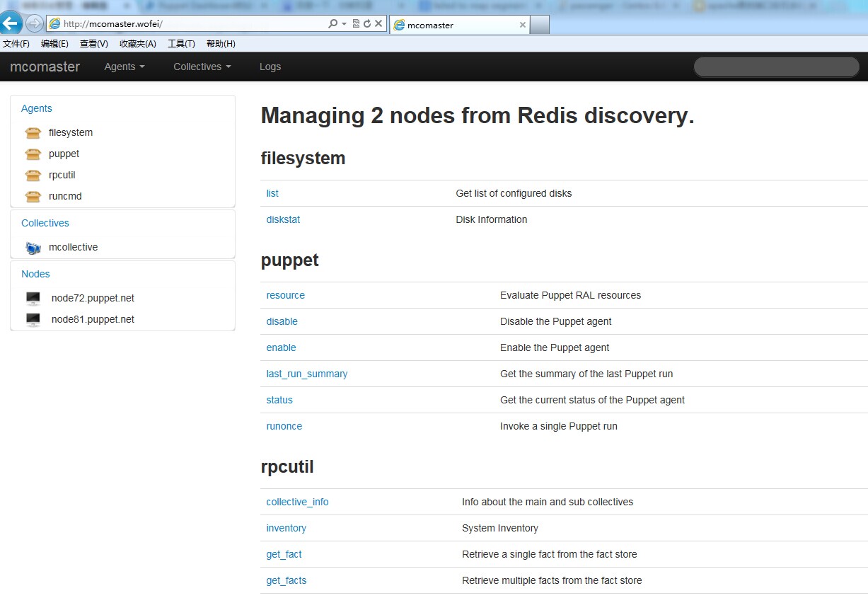This screenshot has height=598, width=868.
Task: Click the Nodes sidebar heading link
Action: pyautogui.click(x=35, y=274)
